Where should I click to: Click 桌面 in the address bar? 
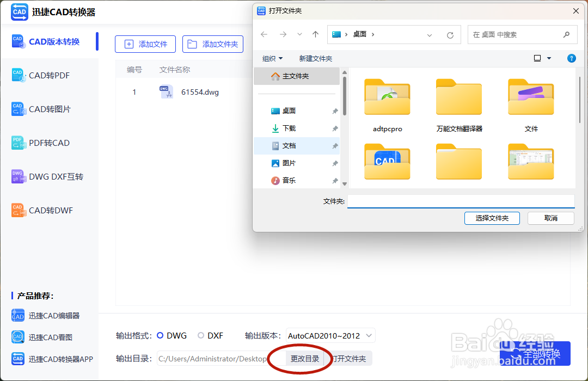click(360, 34)
